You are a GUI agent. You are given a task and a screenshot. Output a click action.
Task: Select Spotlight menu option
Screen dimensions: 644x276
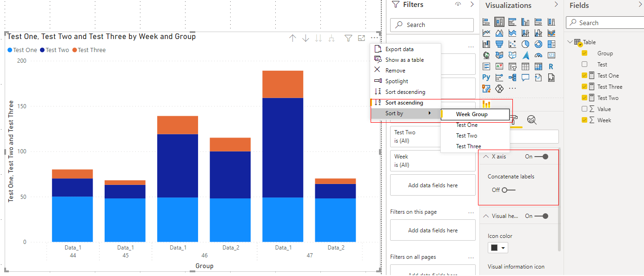pos(405,81)
